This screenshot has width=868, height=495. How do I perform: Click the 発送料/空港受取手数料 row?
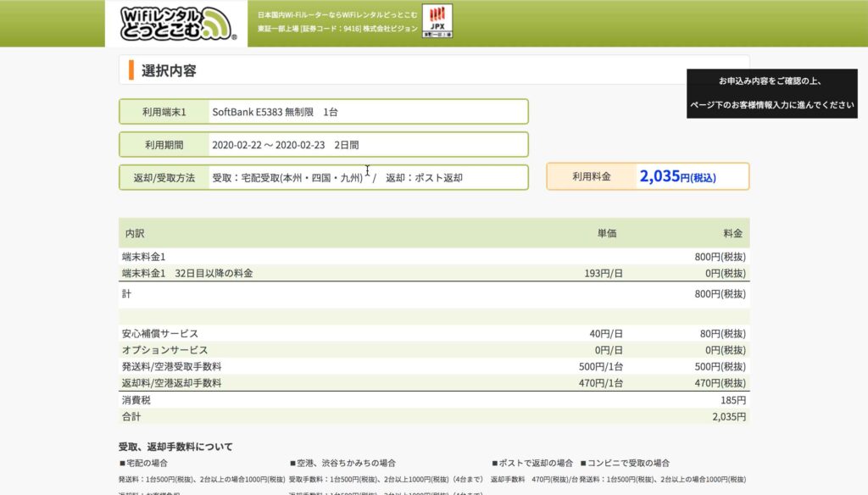point(433,367)
